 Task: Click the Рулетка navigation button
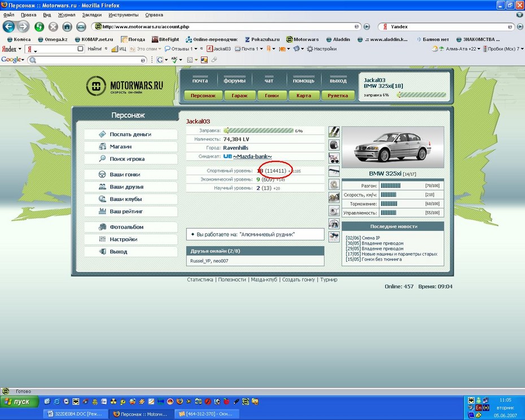[338, 95]
